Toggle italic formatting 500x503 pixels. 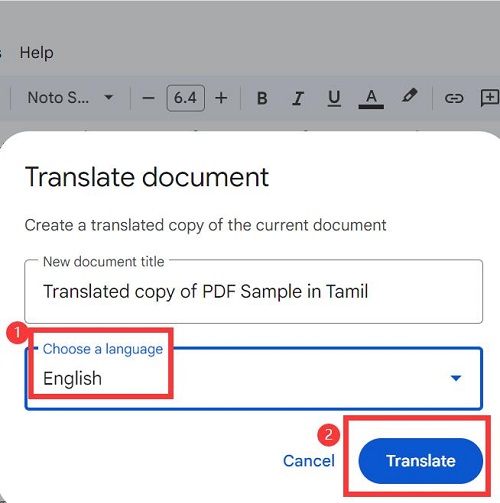tap(298, 98)
